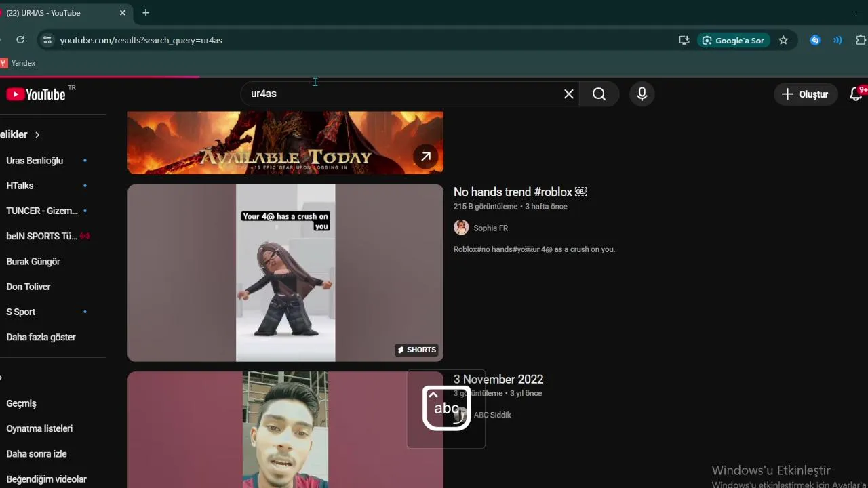Viewport: 868px width, 488px height.
Task: Open Beğendiğim videolar list
Action: (x=47, y=479)
